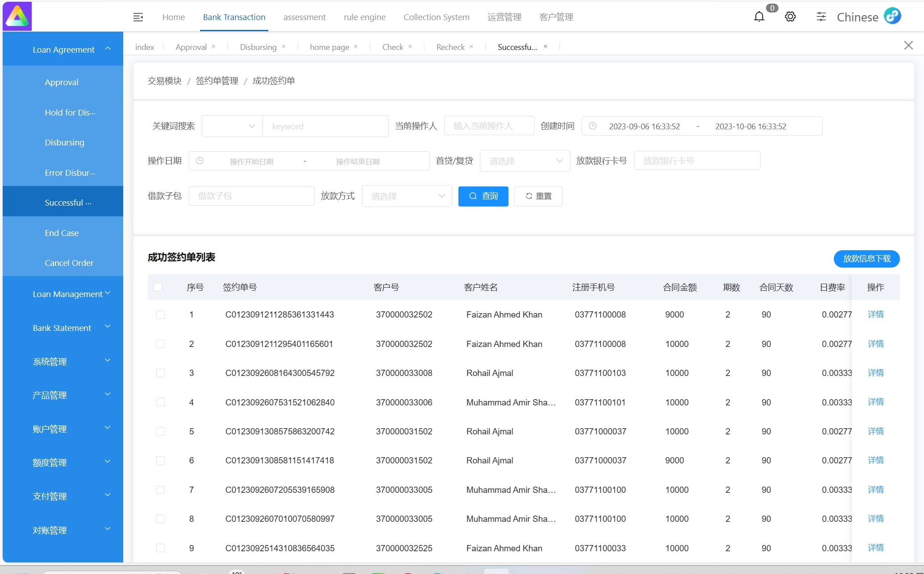Click the user avatar icon
The width and height of the screenshot is (924, 574).
tap(892, 16)
